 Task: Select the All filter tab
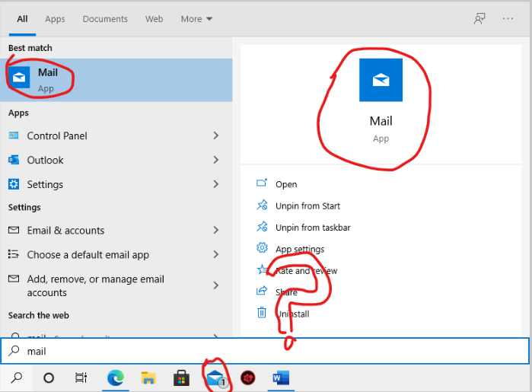[22, 19]
